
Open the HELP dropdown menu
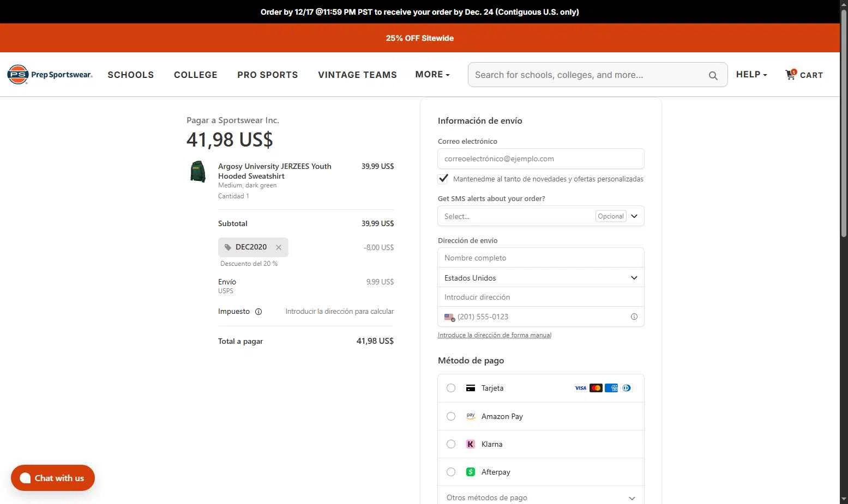point(751,75)
